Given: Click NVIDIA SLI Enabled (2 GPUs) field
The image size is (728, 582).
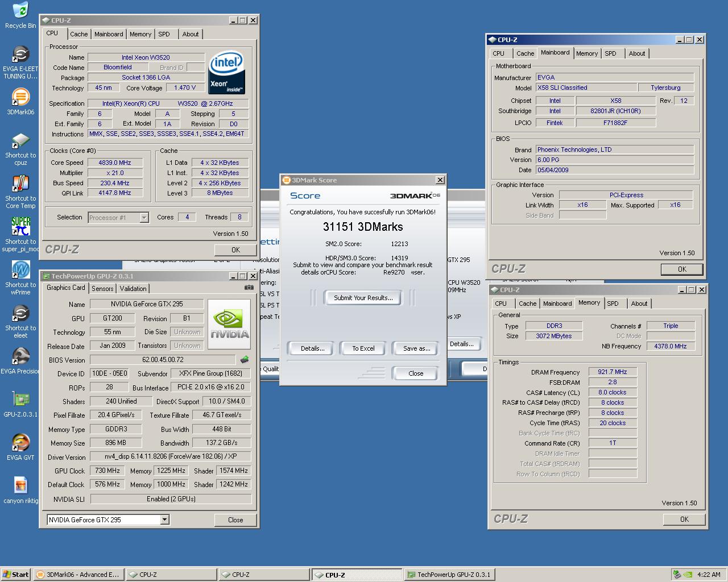Looking at the screenshot, I should (x=171, y=499).
